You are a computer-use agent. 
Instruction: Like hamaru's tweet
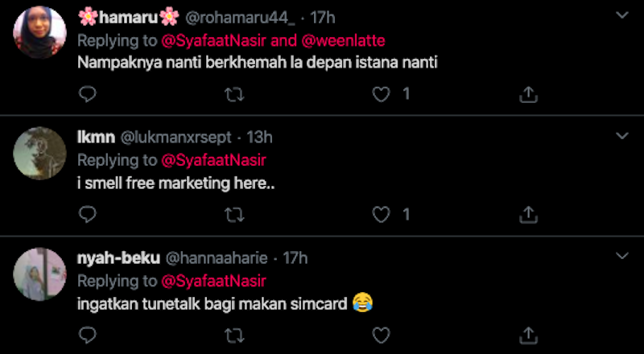tap(382, 95)
